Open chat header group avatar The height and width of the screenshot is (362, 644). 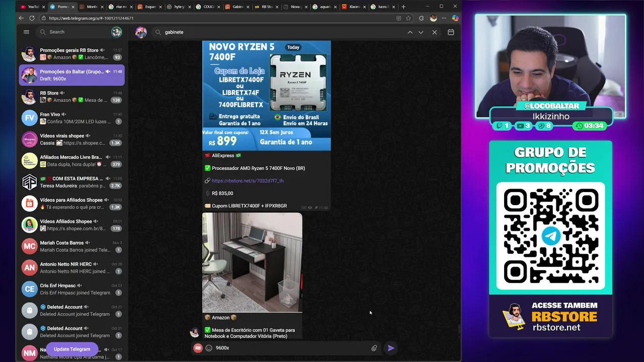coord(141,32)
